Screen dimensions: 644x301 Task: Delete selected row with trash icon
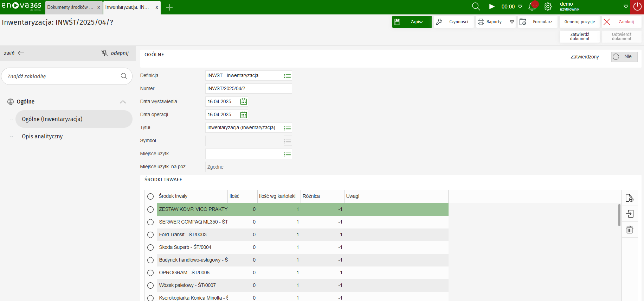[x=629, y=230]
